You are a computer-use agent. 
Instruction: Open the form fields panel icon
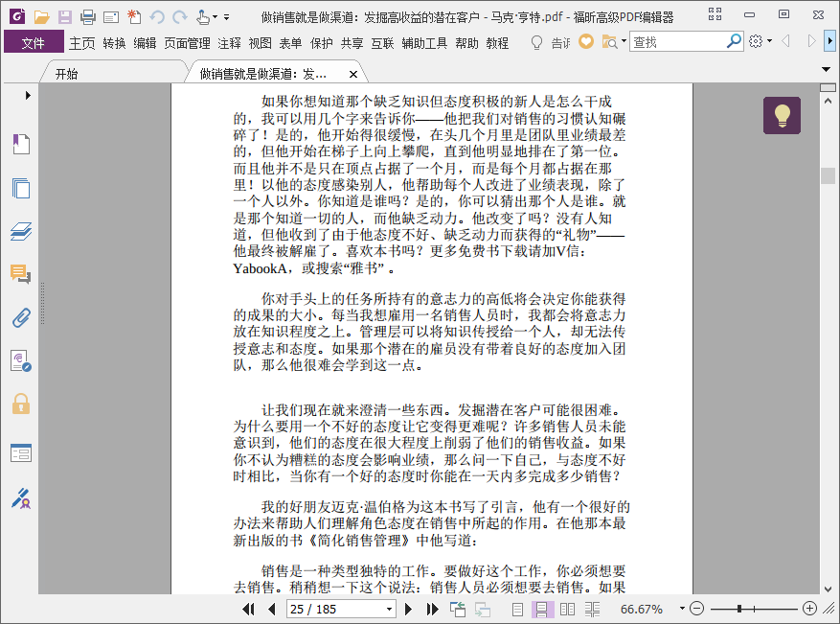21,453
